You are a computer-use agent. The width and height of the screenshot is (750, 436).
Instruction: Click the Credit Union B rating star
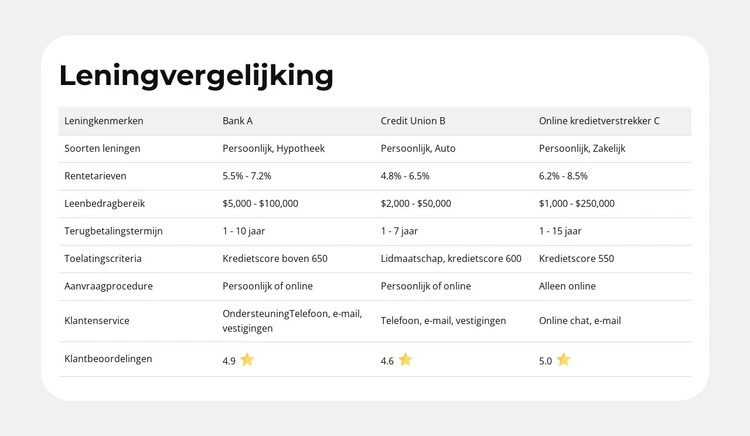click(x=405, y=360)
